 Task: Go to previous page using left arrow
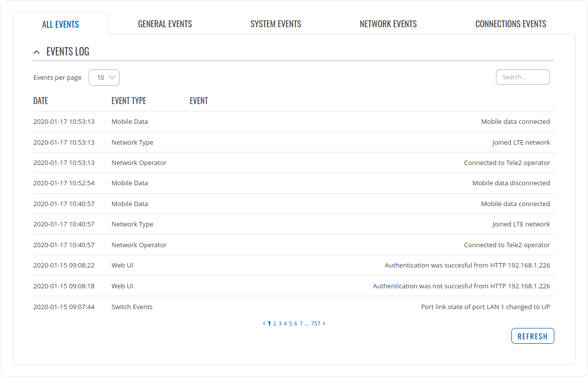click(x=264, y=323)
